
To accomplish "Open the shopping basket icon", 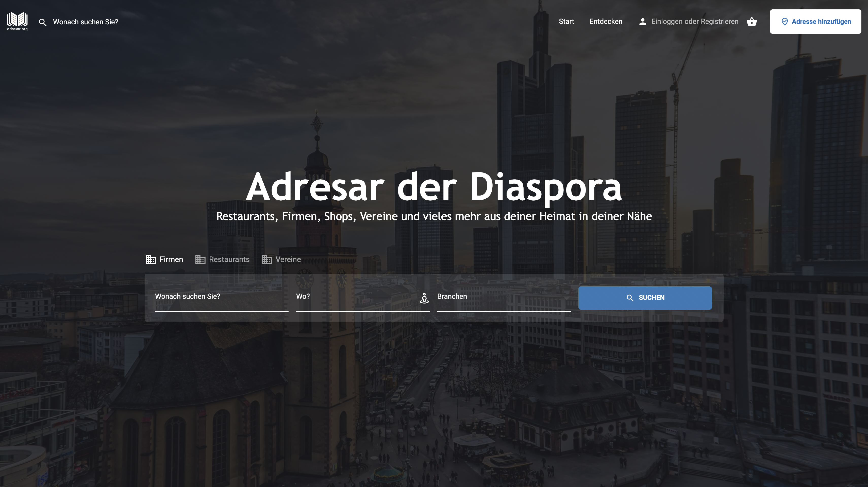I will [752, 22].
